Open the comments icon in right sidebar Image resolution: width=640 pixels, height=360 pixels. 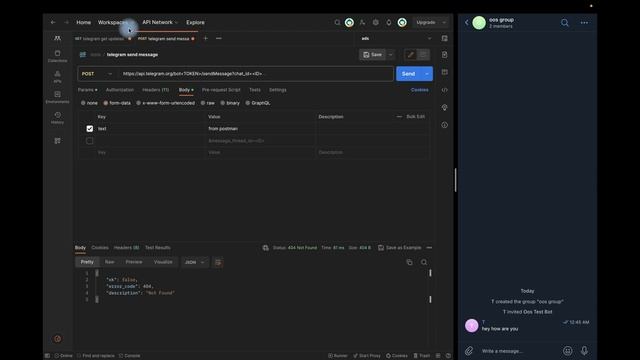pyautogui.click(x=444, y=72)
